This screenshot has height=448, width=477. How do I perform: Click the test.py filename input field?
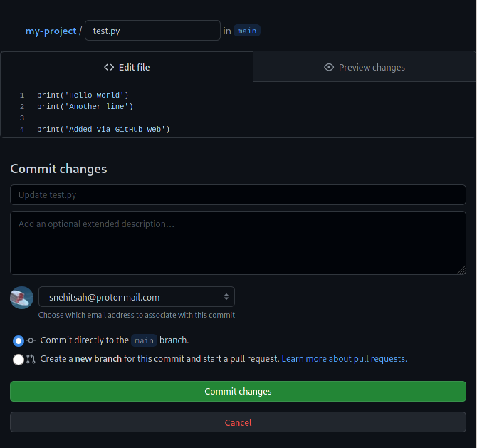pos(152,31)
